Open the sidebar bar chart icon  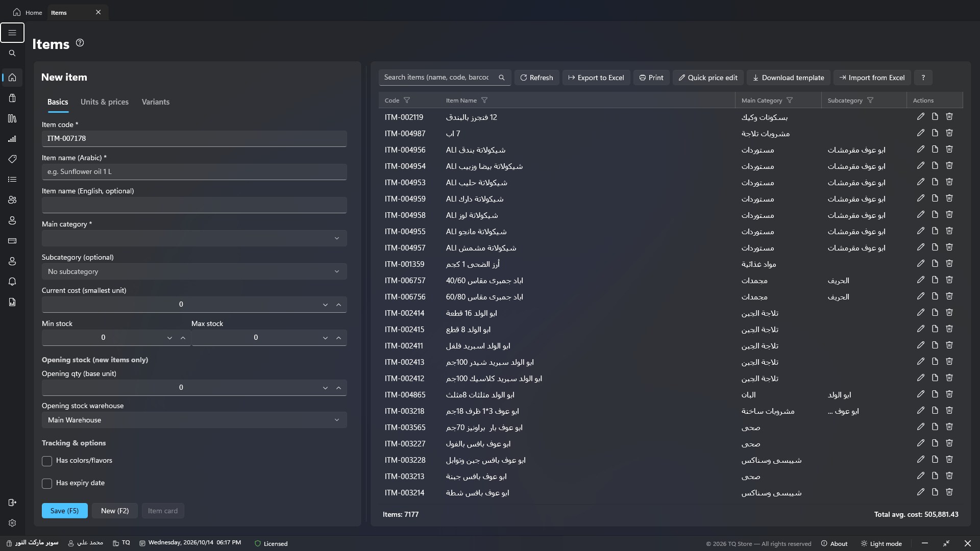coord(12,139)
